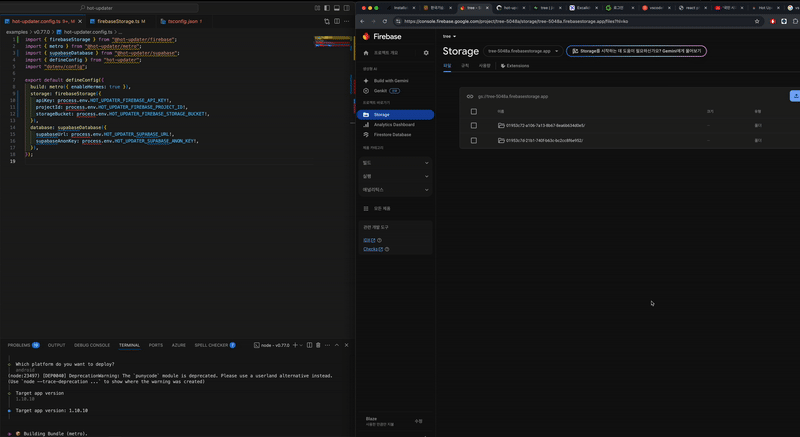The height and width of the screenshot is (437, 800).
Task: Click the Firebase logo
Action: 382,37
